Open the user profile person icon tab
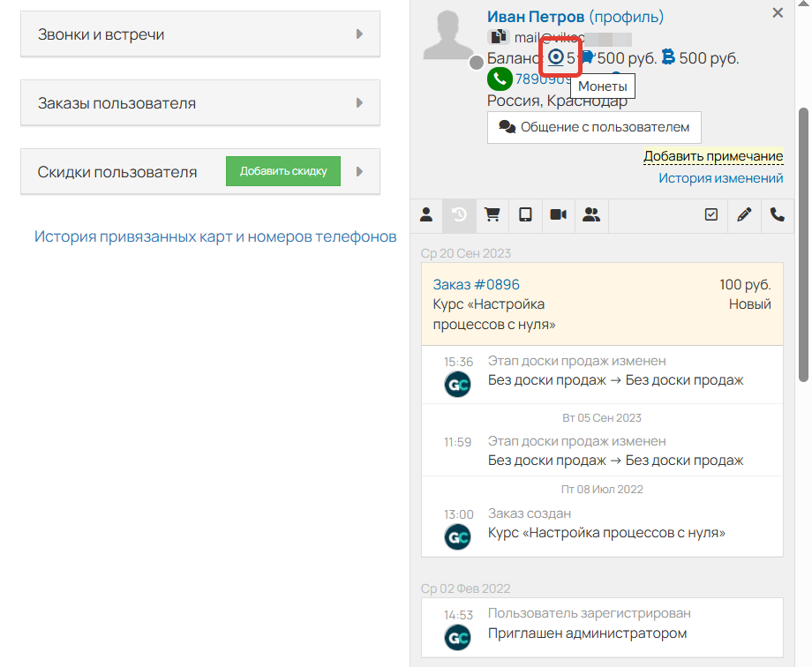812x667 pixels. (x=426, y=214)
